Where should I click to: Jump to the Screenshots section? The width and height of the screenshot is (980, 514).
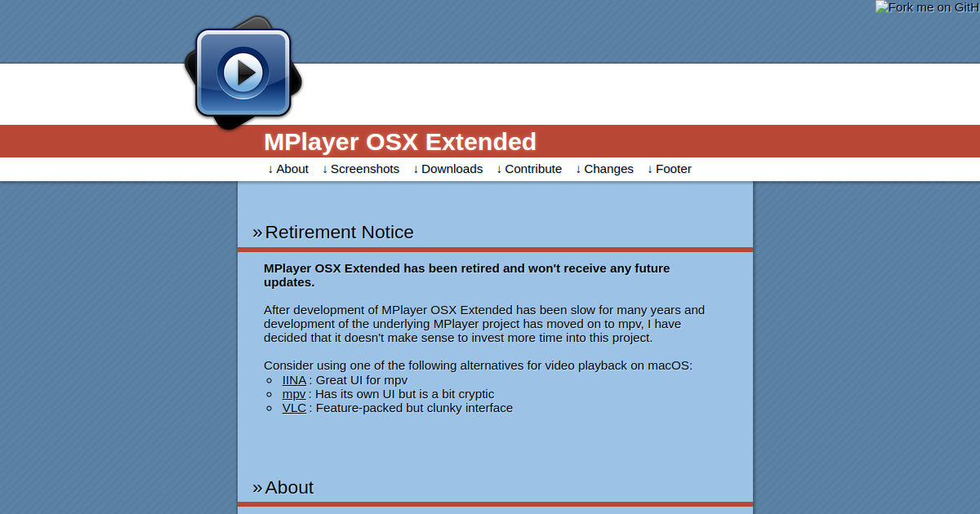pyautogui.click(x=361, y=169)
